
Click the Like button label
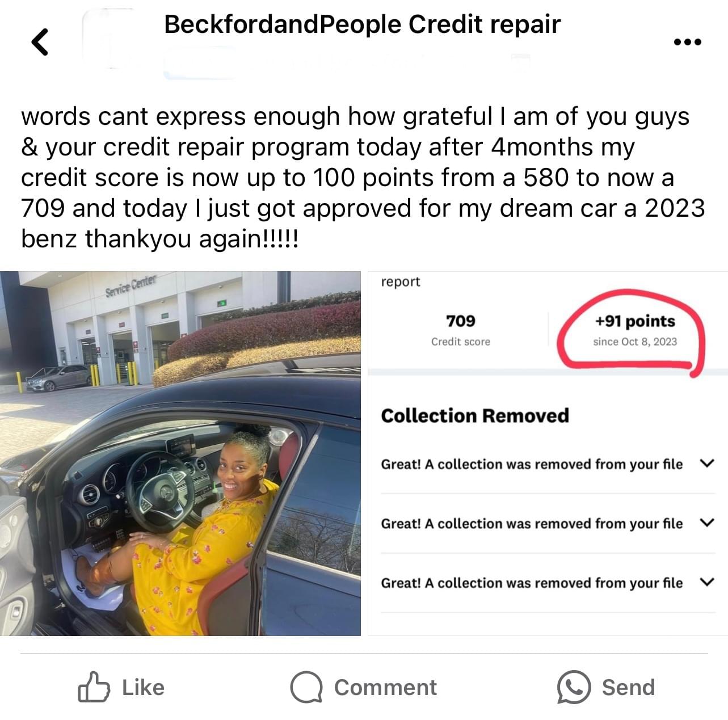point(143,688)
